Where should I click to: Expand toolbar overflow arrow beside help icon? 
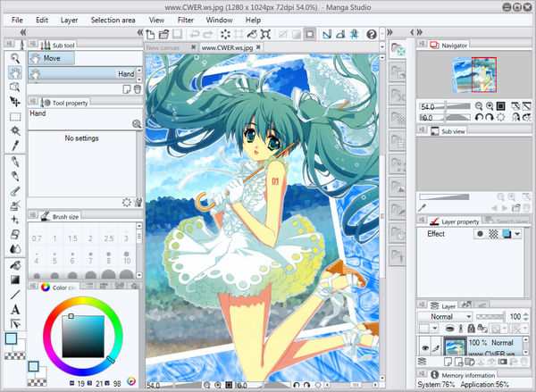(x=382, y=34)
